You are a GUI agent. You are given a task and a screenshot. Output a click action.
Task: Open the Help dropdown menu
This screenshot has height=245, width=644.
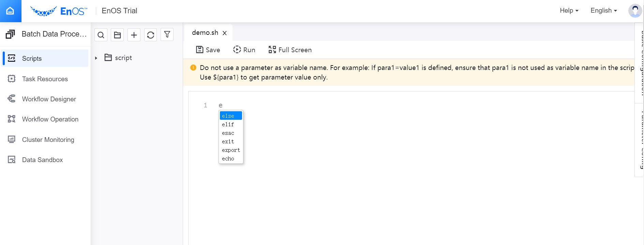569,11
